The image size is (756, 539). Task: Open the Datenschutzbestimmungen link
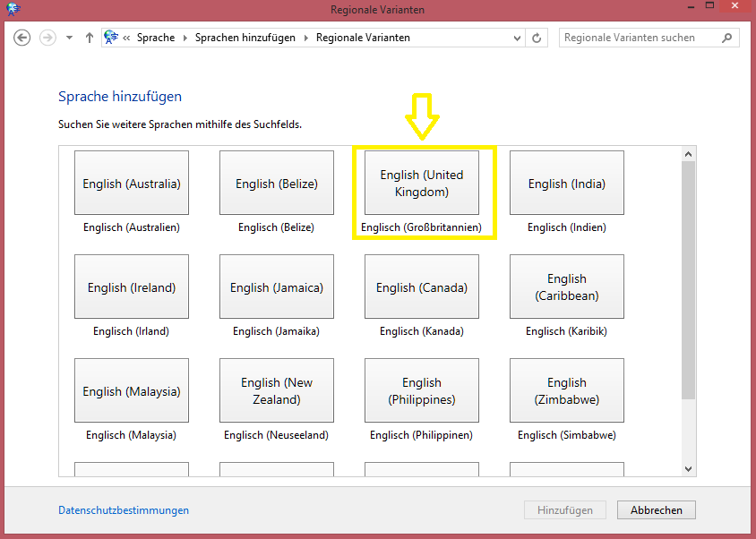pyautogui.click(x=124, y=510)
